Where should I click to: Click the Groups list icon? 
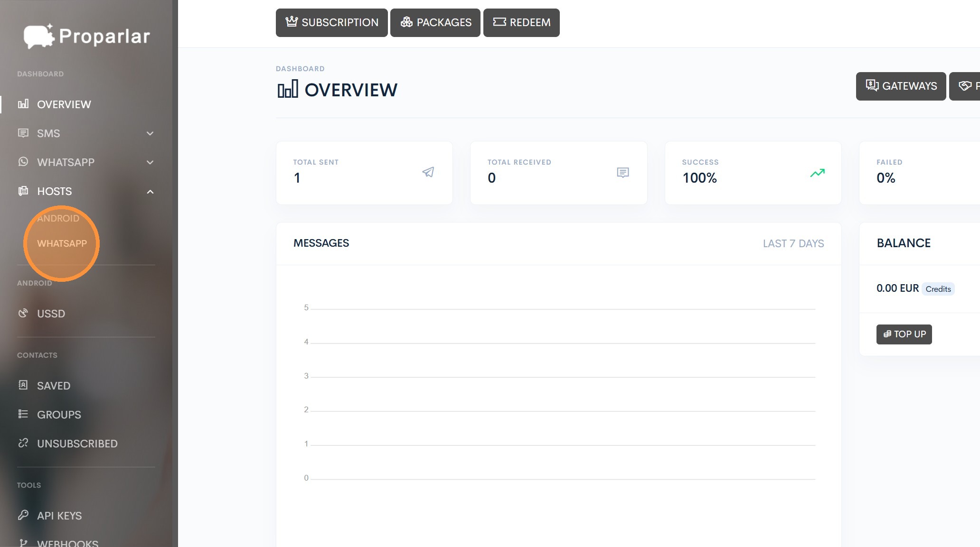pos(23,414)
